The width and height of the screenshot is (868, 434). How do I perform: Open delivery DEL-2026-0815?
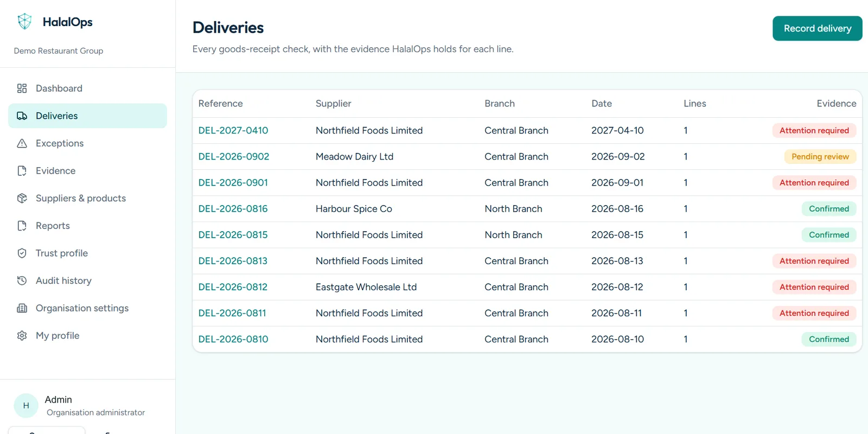coord(233,235)
